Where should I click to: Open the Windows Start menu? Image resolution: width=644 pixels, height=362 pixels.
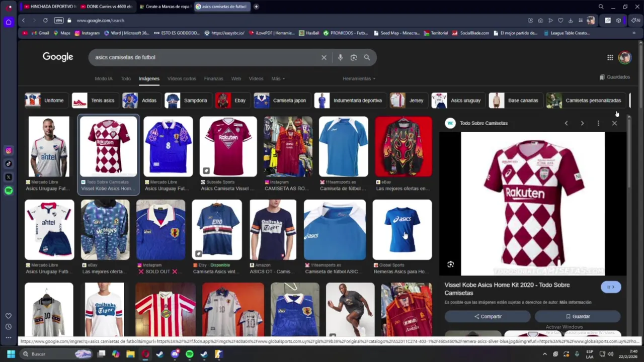11,354
